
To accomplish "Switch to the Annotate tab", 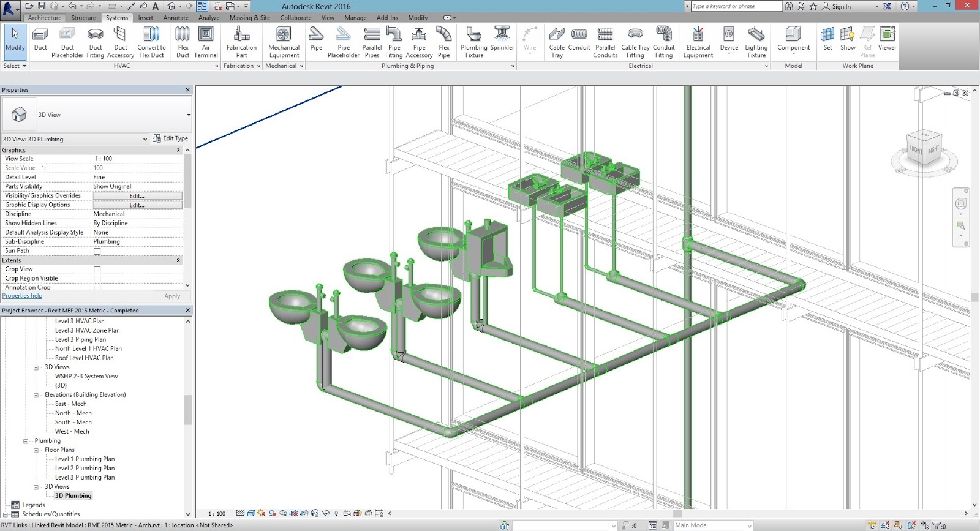I will click(176, 18).
